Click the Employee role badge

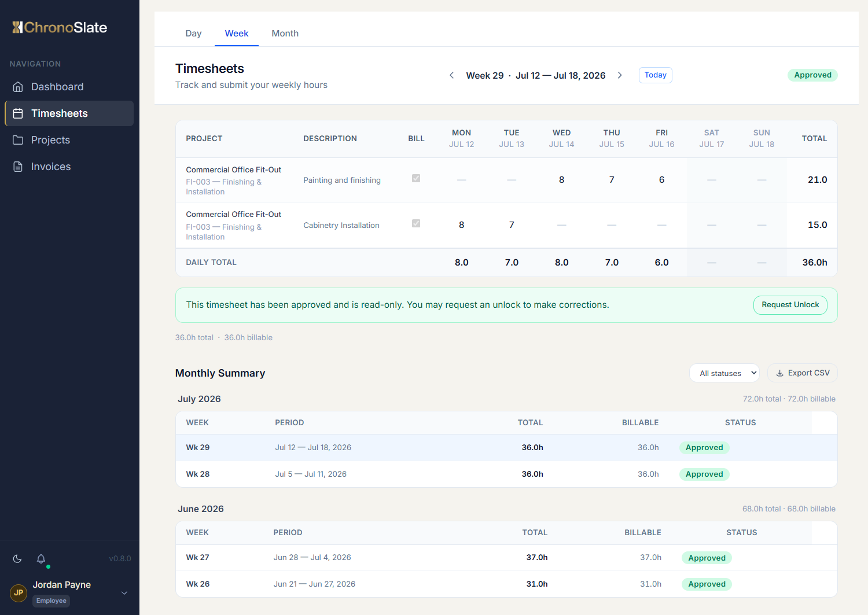(x=52, y=601)
